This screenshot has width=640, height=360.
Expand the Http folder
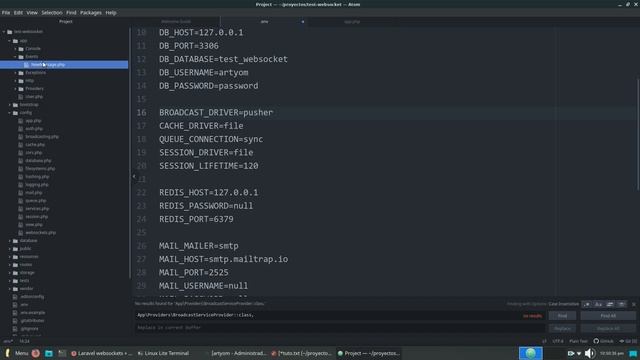[16, 81]
